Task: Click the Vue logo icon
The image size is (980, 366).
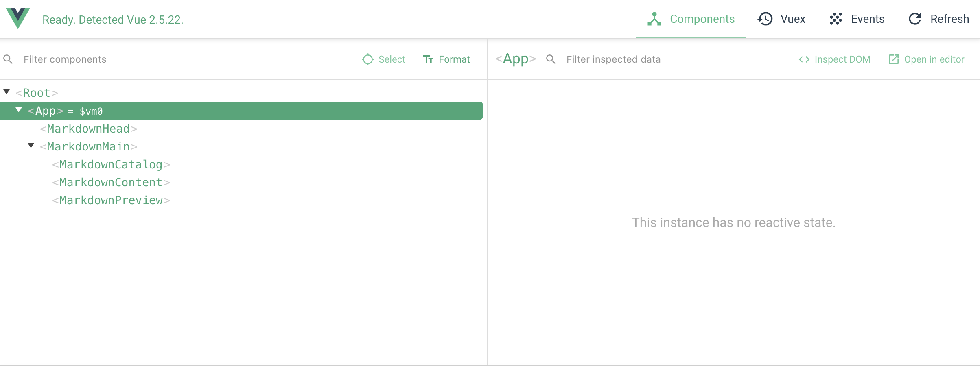Action: (x=18, y=18)
